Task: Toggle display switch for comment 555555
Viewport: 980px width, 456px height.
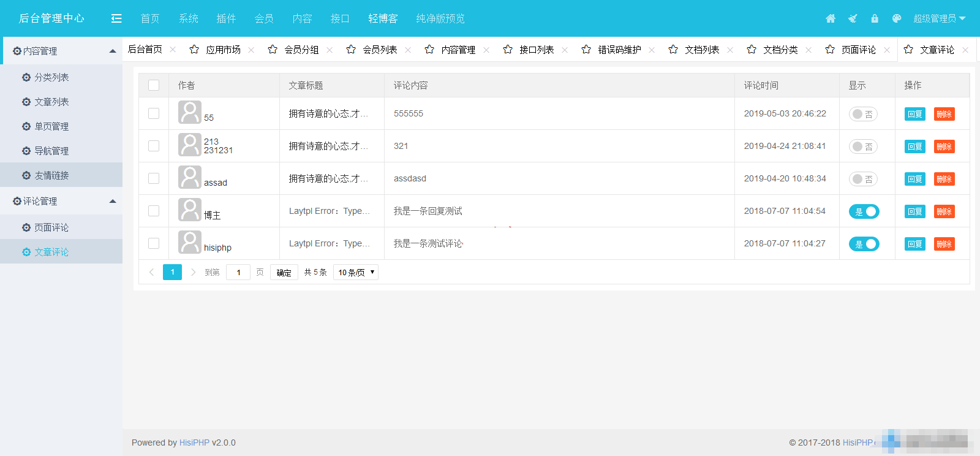Action: point(863,114)
